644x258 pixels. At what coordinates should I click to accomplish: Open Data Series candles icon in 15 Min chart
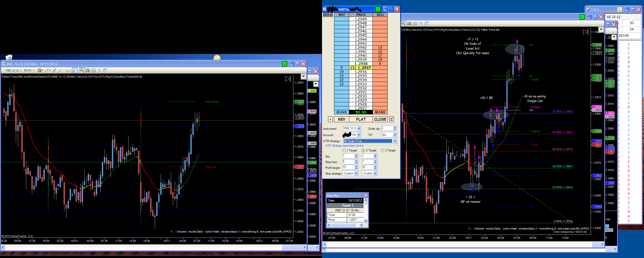409,23
